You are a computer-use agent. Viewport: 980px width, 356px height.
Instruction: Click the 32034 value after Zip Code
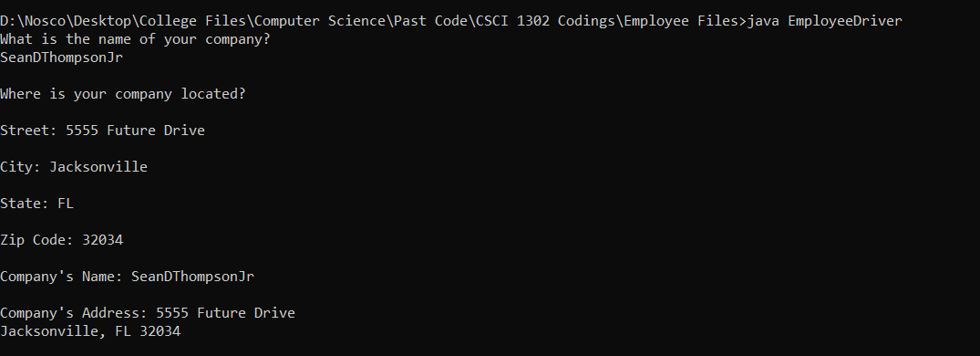(x=102, y=240)
